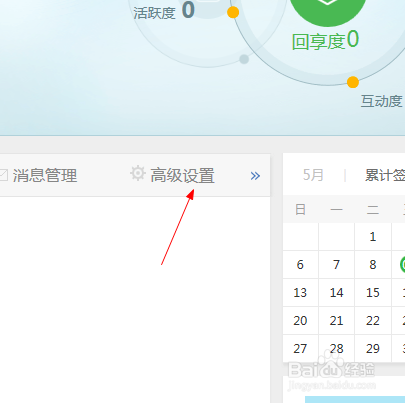Click the 日 weekday header
This screenshot has width=405, height=403.
tap(300, 210)
